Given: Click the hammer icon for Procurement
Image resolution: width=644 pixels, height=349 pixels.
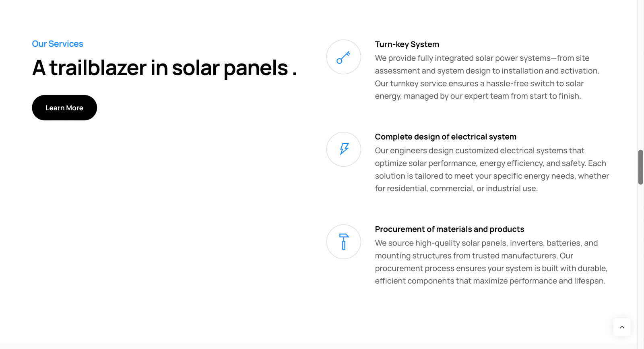Looking at the screenshot, I should (x=343, y=242).
